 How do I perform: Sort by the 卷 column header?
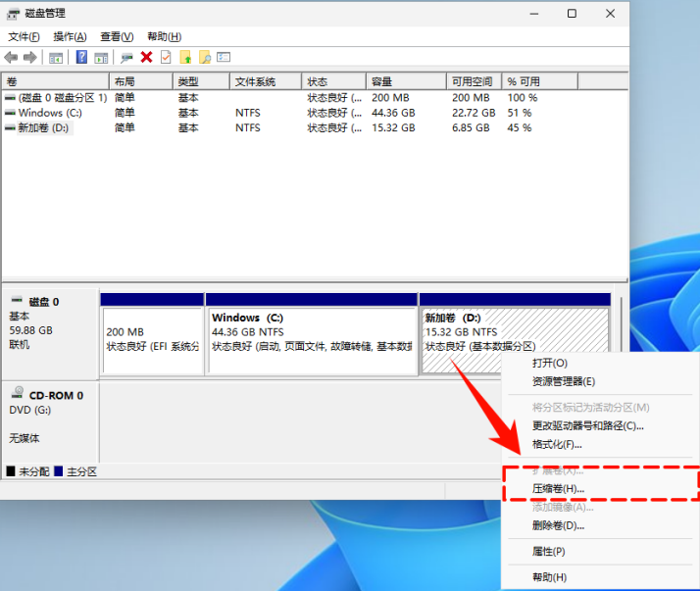coord(56,81)
